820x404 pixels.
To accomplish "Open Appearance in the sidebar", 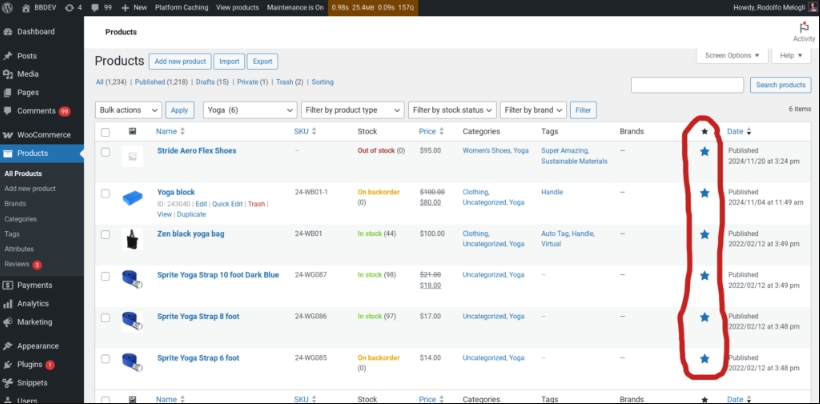I will tap(38, 346).
